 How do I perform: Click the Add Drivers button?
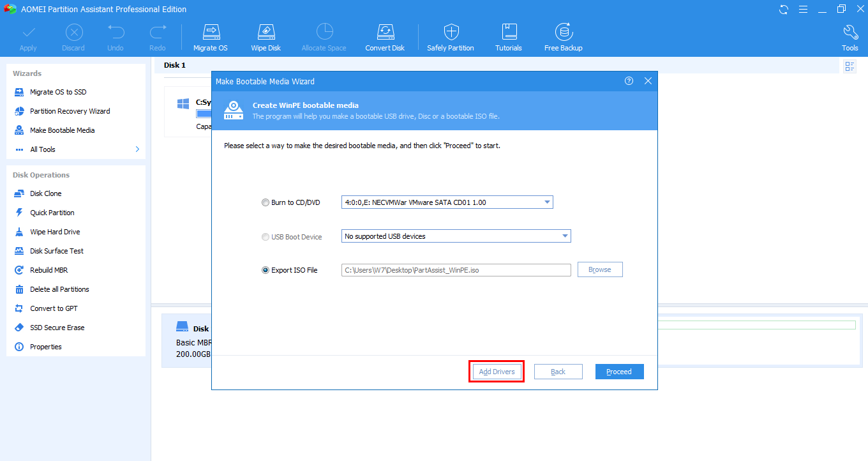tap(497, 372)
